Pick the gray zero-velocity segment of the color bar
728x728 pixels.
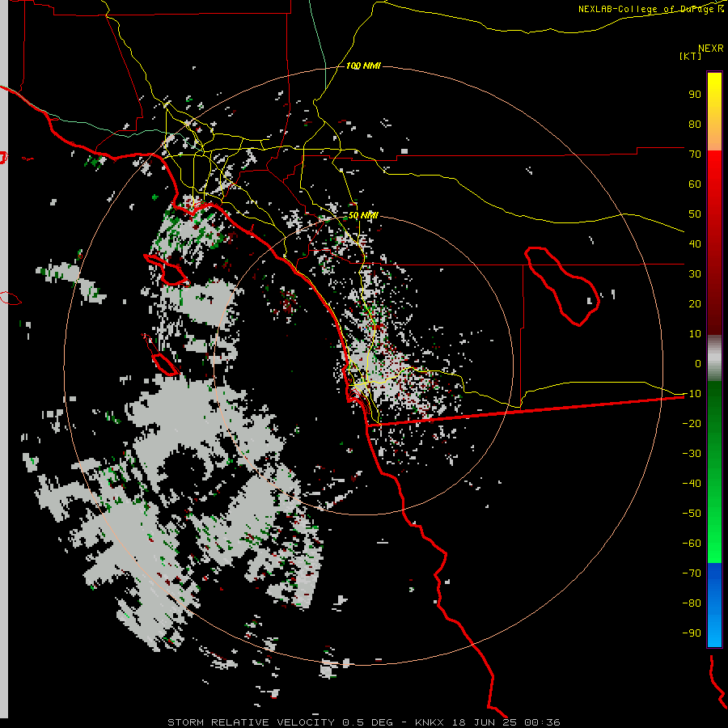coord(714,358)
